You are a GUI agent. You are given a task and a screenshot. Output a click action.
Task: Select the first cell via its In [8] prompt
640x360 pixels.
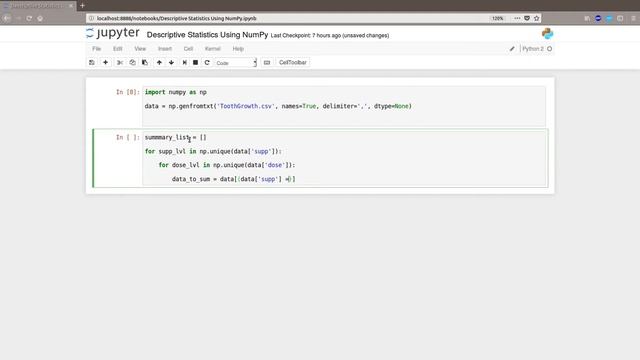127,92
